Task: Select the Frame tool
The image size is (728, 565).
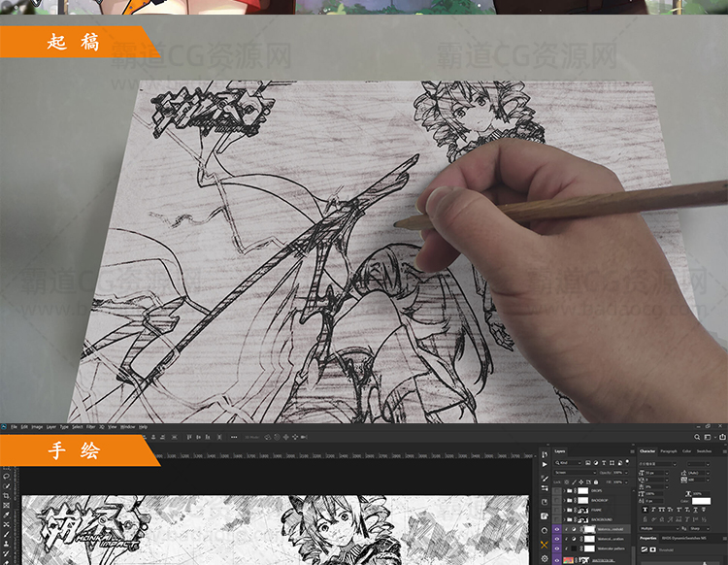Action: click(x=7, y=506)
